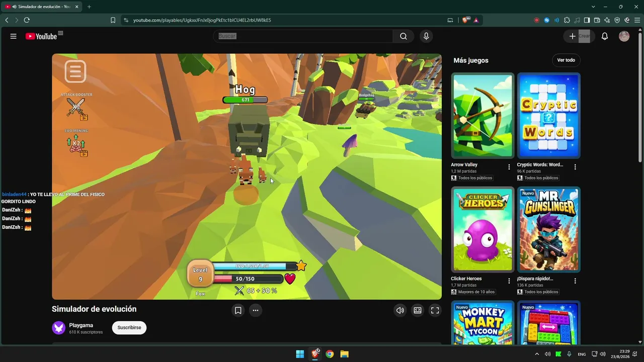This screenshot has height=362, width=644.
Task: Save the game with the bookmark icon
Action: (x=238, y=310)
